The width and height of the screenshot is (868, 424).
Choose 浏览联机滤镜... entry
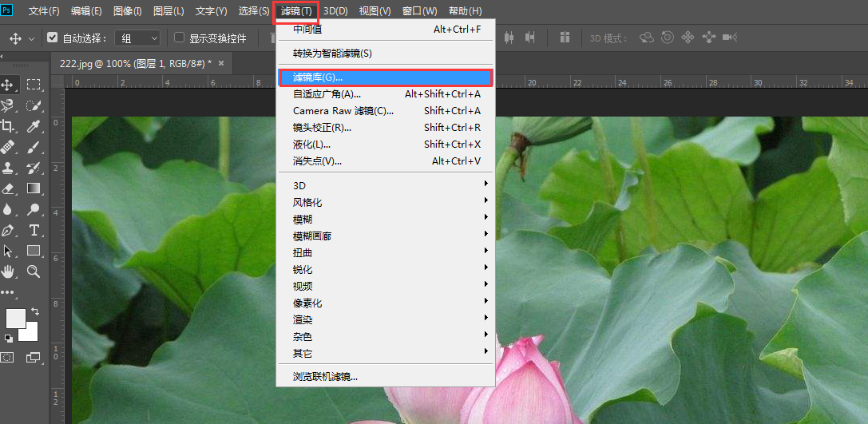click(385, 376)
